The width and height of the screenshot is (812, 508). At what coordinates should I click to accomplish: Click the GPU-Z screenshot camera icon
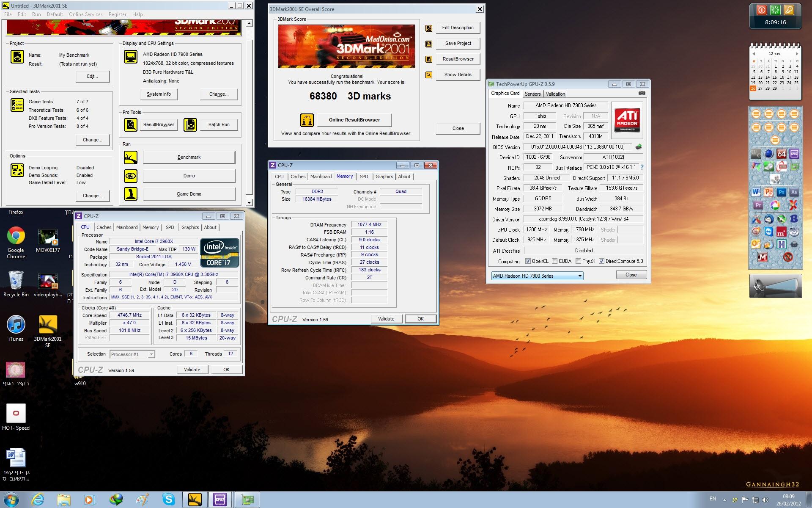pos(642,93)
